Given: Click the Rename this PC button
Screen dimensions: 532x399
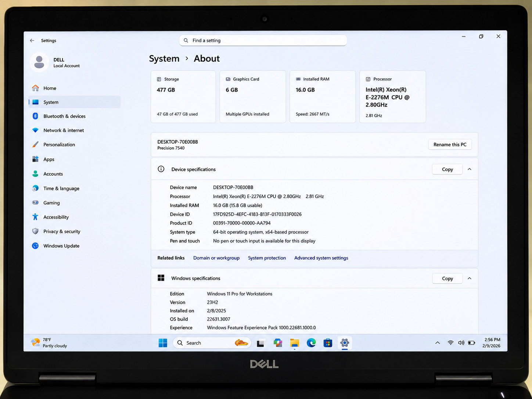Looking at the screenshot, I should (450, 144).
